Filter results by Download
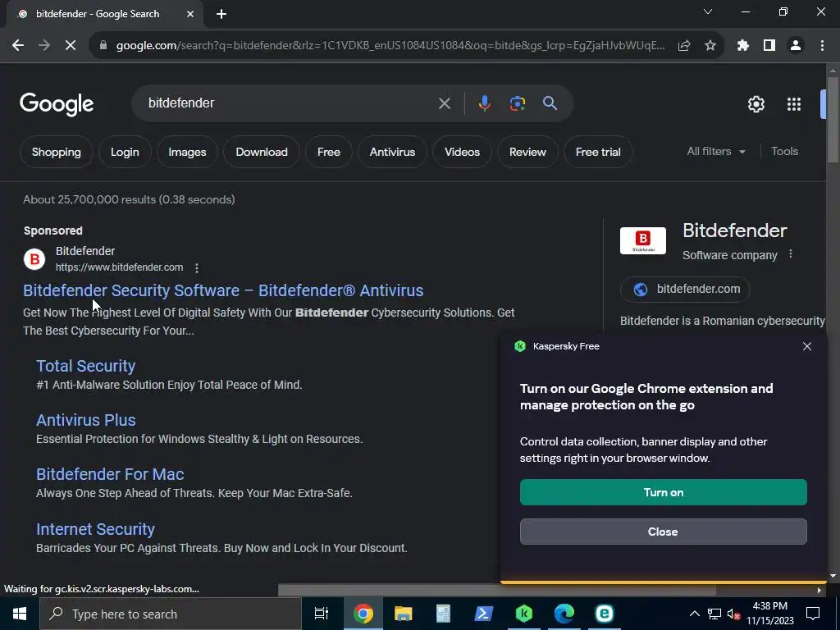The width and height of the screenshot is (840, 630). click(x=262, y=152)
